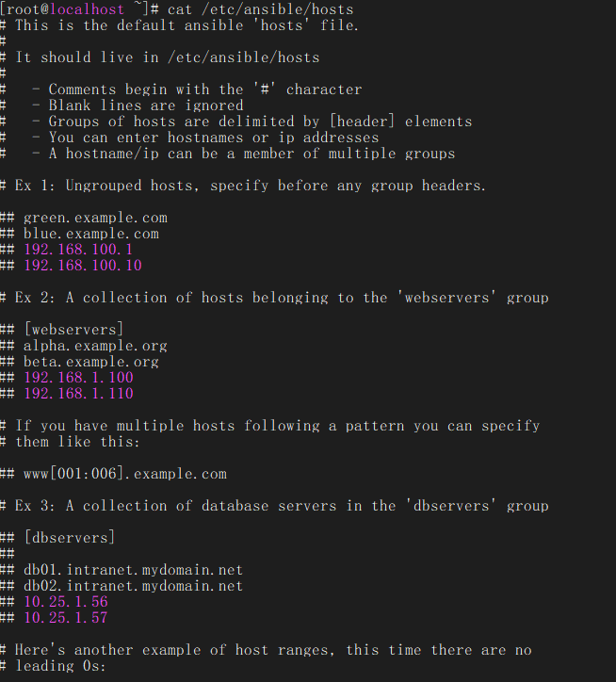Screen dimensions: 616x682
Task: Click the beta.example.org hostname
Action: [91, 362]
